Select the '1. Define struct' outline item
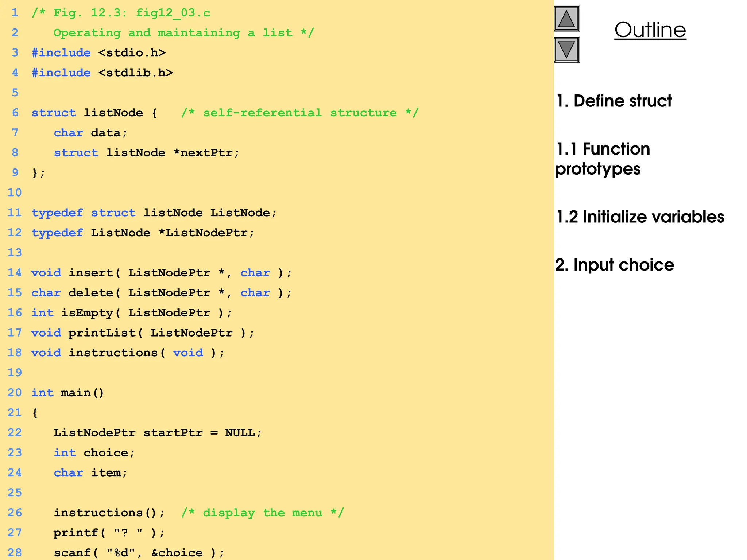747x560 pixels. click(x=614, y=101)
